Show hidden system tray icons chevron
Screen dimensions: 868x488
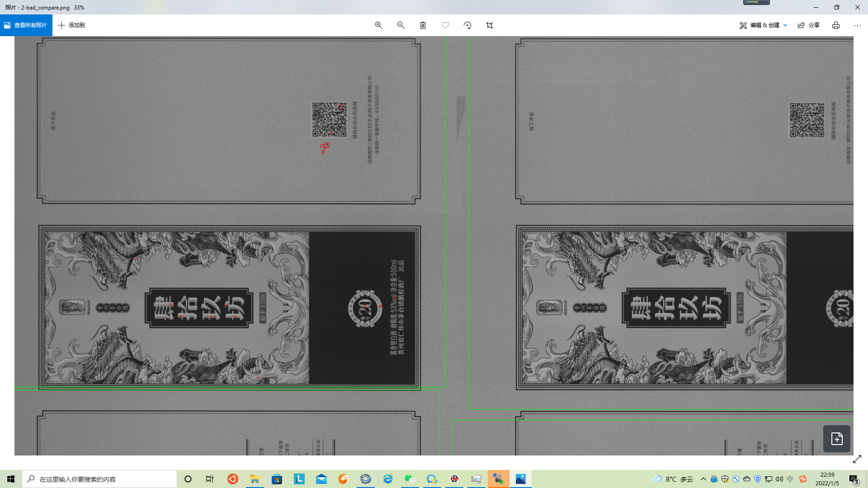pos(703,479)
